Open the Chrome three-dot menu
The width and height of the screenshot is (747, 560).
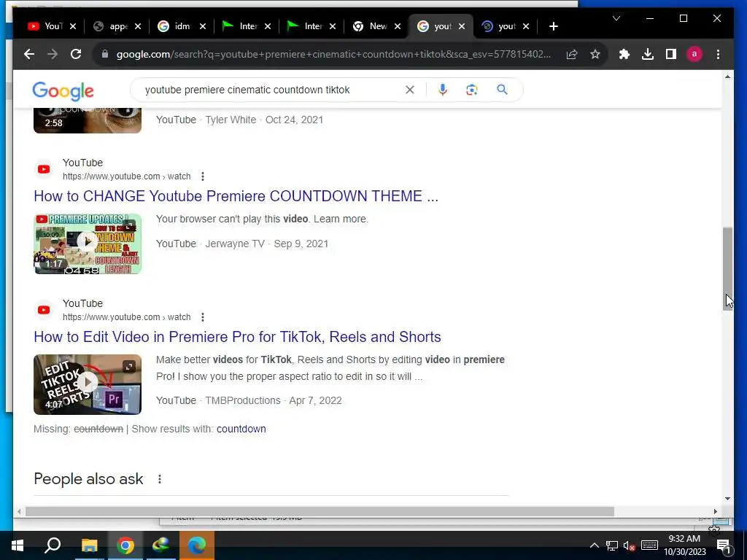click(718, 54)
